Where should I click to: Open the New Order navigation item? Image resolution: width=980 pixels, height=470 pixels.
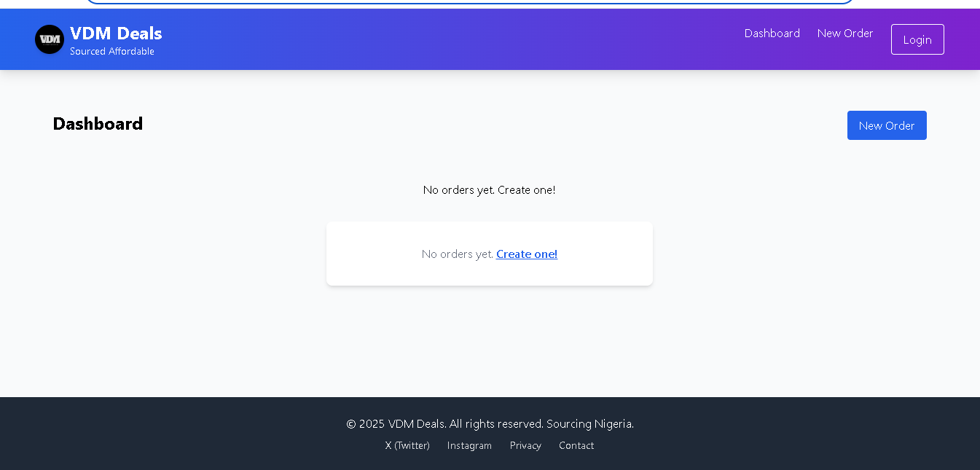[x=845, y=34]
